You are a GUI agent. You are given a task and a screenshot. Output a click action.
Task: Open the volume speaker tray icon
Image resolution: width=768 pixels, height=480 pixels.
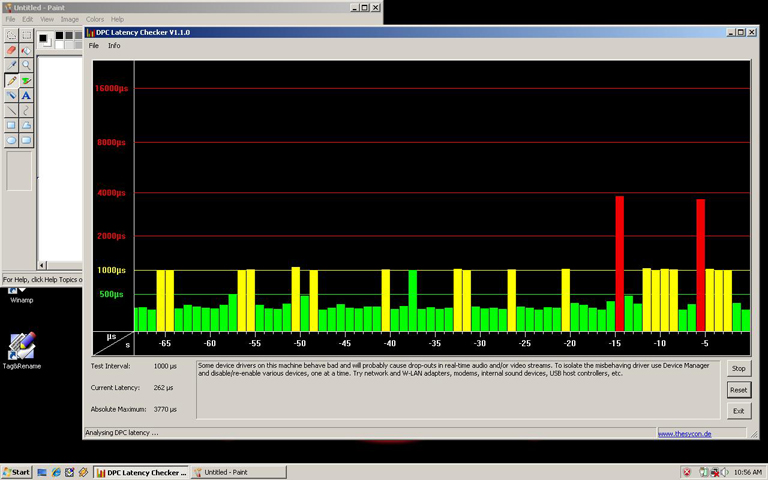pyautogui.click(x=725, y=472)
